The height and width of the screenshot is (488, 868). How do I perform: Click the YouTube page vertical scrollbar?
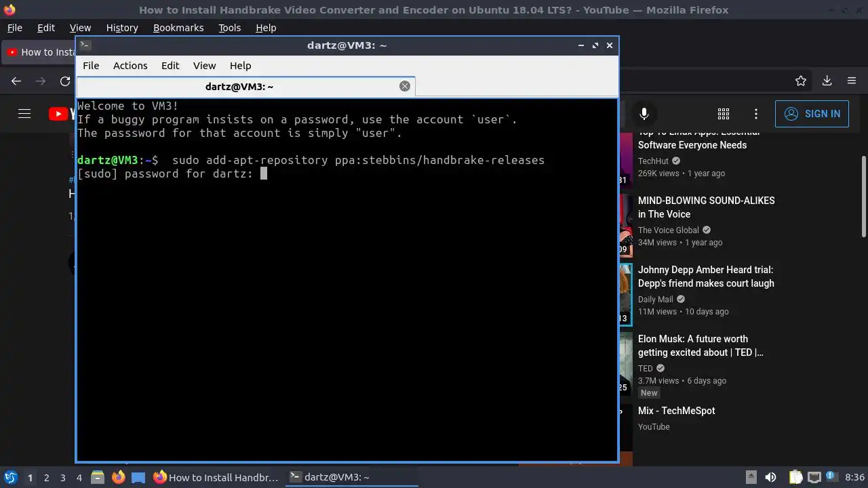(x=863, y=197)
